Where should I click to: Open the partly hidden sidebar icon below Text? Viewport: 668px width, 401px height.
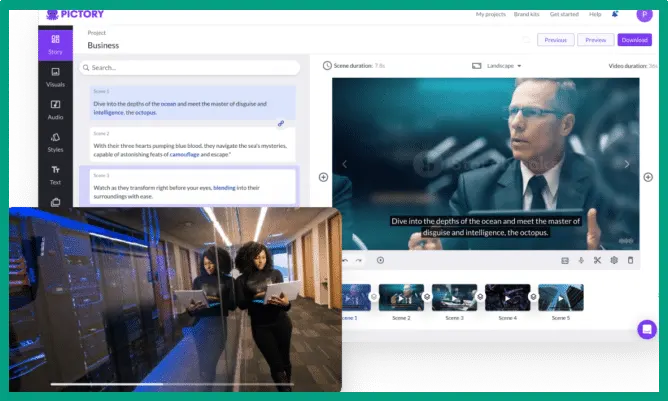point(55,202)
